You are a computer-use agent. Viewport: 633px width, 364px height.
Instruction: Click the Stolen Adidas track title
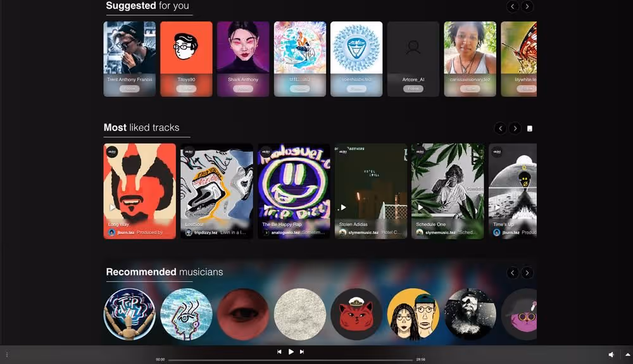[x=353, y=224]
